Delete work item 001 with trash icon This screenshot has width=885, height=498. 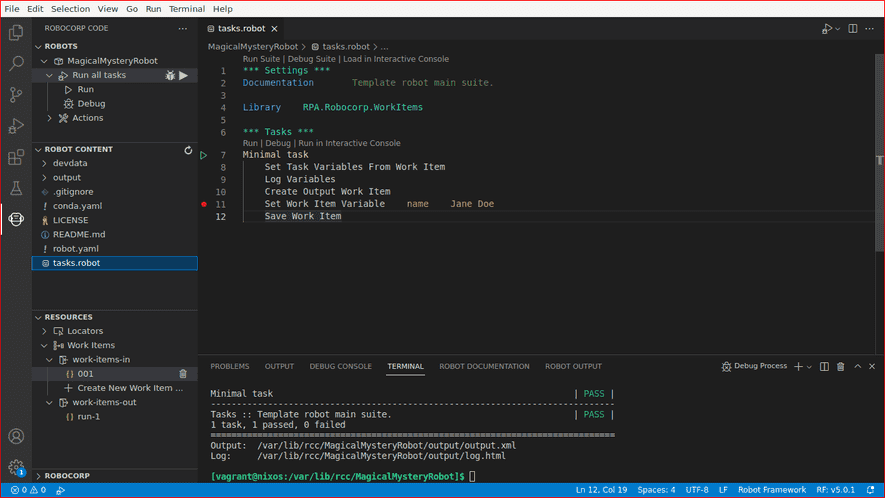(183, 374)
